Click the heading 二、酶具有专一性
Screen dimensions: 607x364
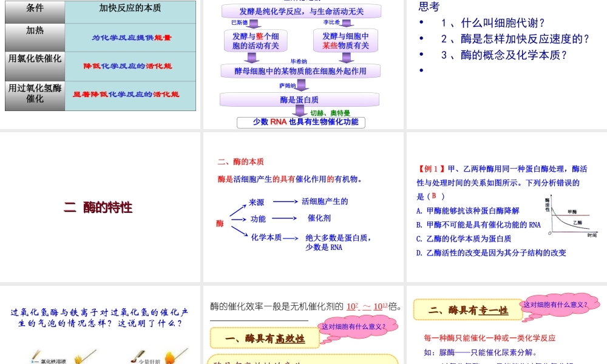point(468,310)
